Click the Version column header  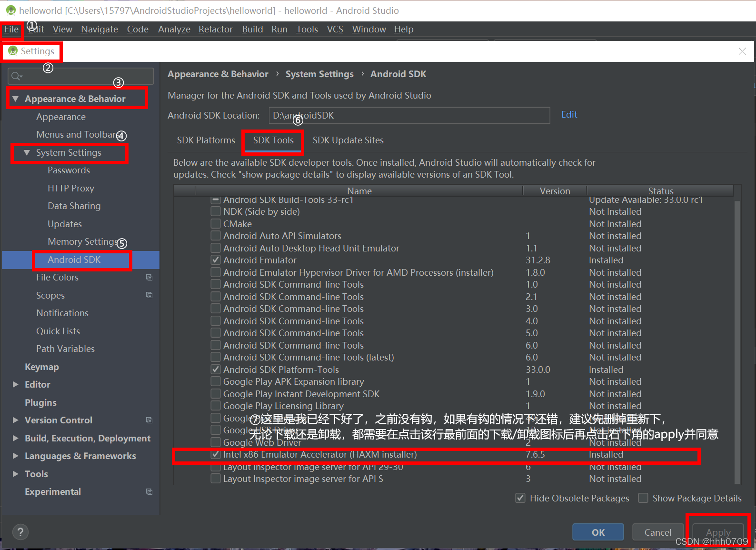(x=555, y=191)
